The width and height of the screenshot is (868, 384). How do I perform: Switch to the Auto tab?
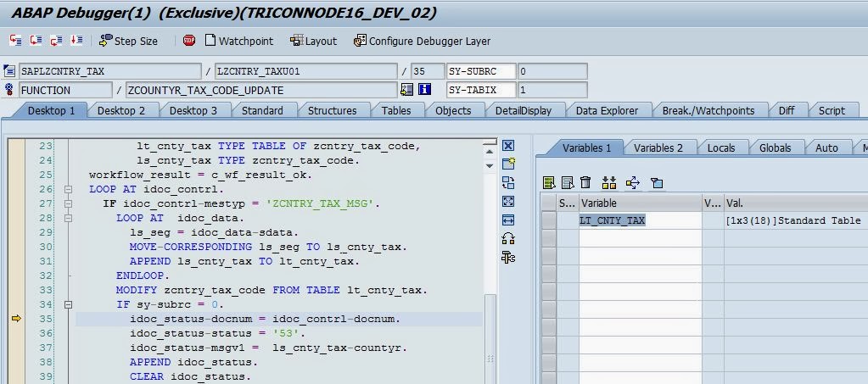826,147
